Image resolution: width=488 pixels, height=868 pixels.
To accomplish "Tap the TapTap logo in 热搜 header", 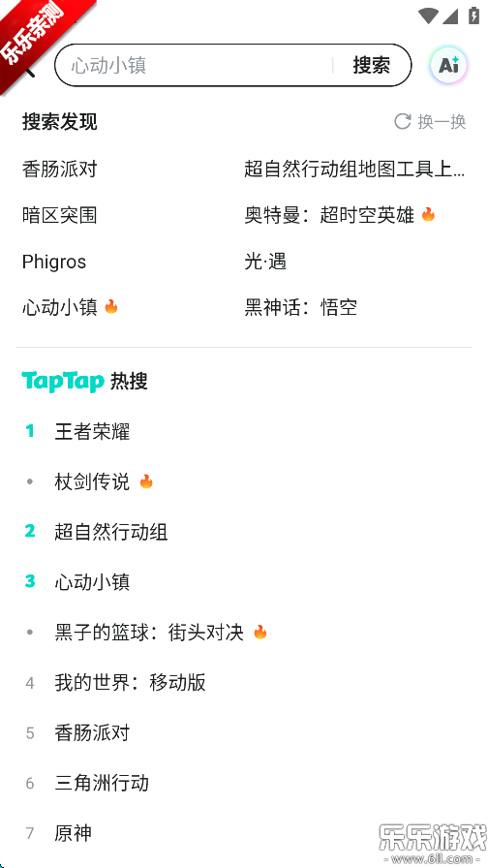I will pos(63,382).
